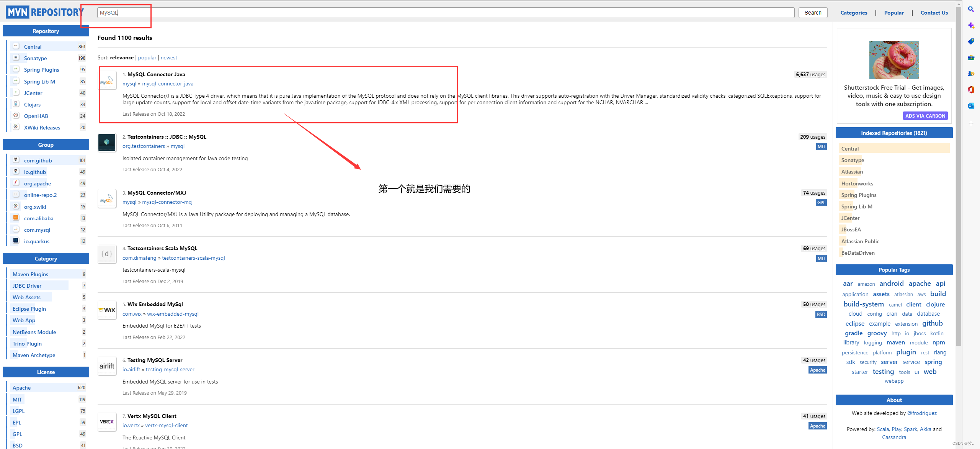Sort results by relevance
This screenshot has width=980, height=449.
[122, 57]
